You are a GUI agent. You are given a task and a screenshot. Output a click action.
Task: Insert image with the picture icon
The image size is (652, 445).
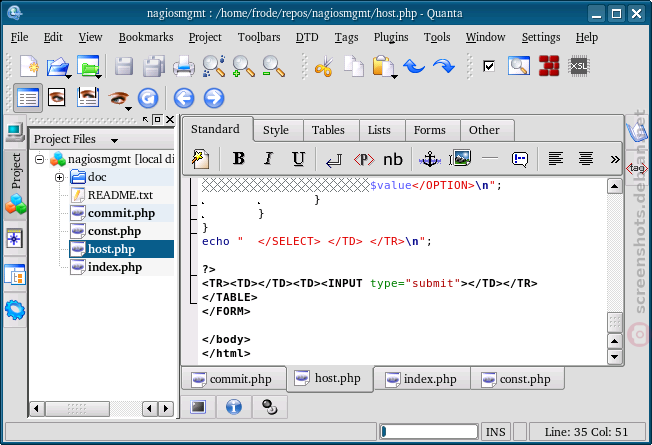coord(460,159)
